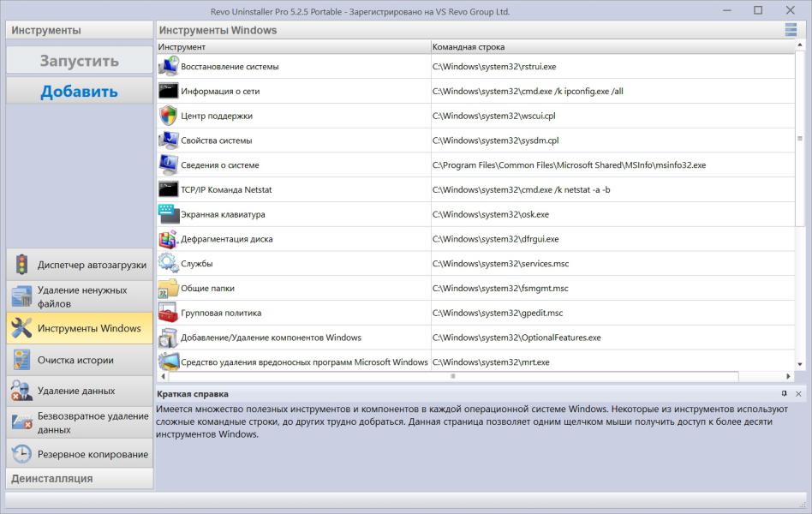Click the C:\Windows\system32\sysdm.cpl cell

pos(613,140)
